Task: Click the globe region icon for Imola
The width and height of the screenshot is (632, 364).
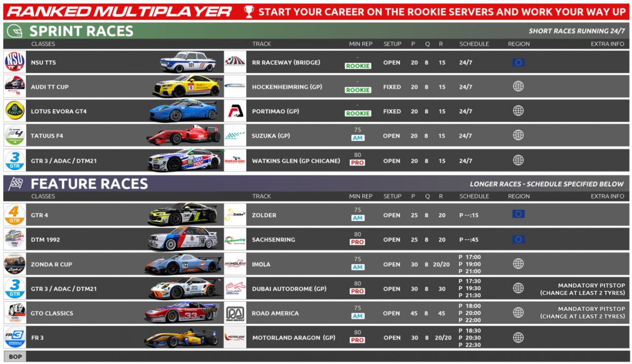Action: point(518,264)
